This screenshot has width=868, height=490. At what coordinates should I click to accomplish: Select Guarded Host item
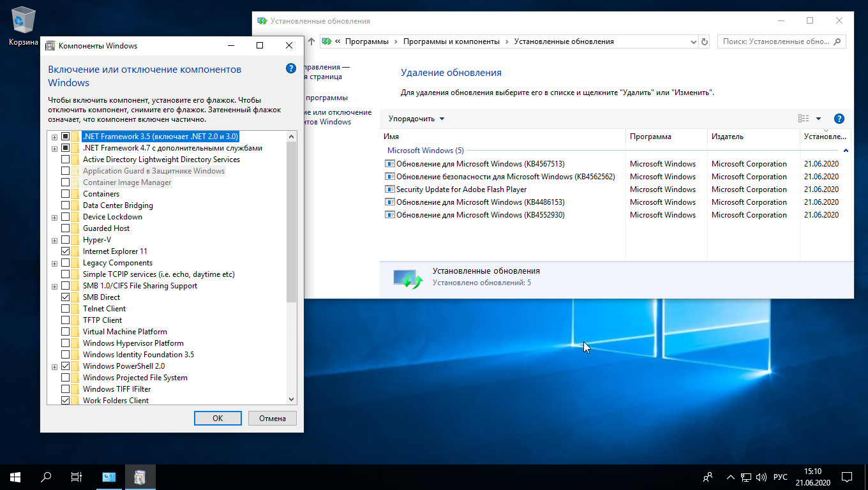coord(106,228)
